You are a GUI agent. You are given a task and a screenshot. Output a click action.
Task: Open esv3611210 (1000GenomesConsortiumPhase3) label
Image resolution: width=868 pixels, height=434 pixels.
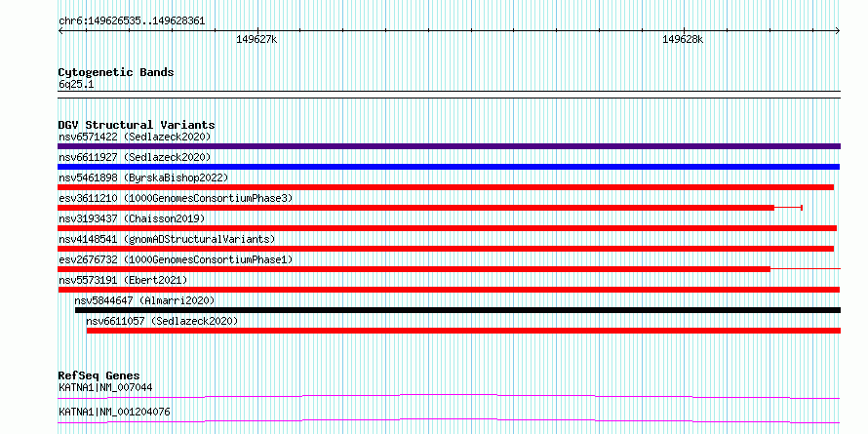[176, 198]
